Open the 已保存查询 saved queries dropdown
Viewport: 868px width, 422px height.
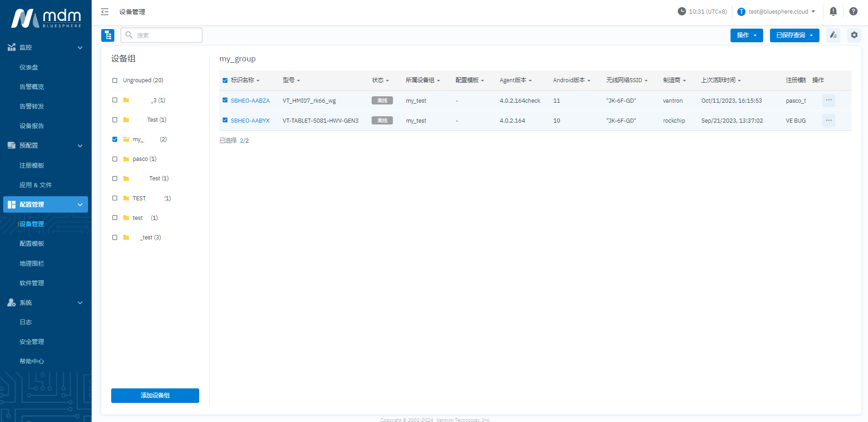tap(794, 35)
